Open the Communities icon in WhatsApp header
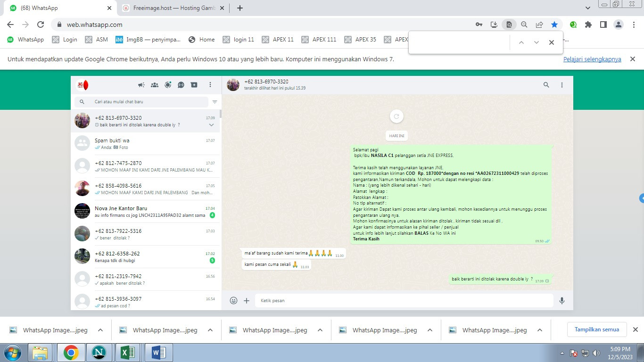The width and height of the screenshot is (644, 362). pyautogui.click(x=155, y=85)
